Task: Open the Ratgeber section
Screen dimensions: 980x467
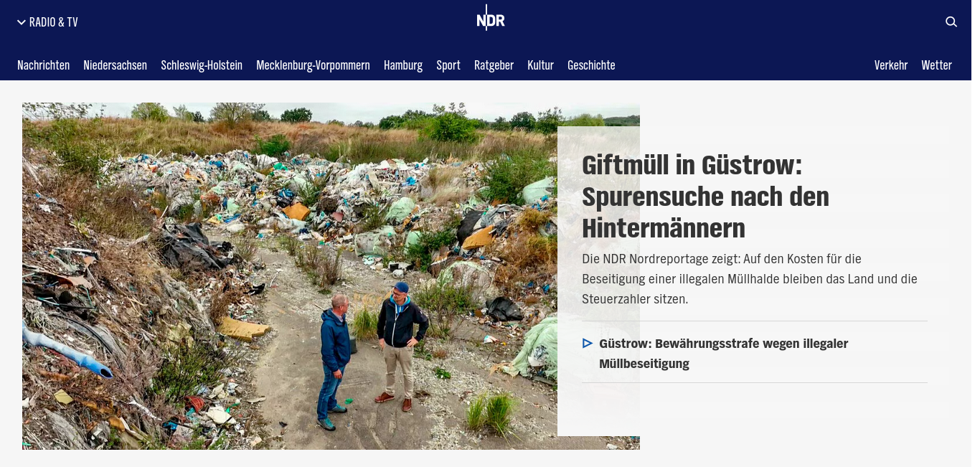Action: point(494,65)
